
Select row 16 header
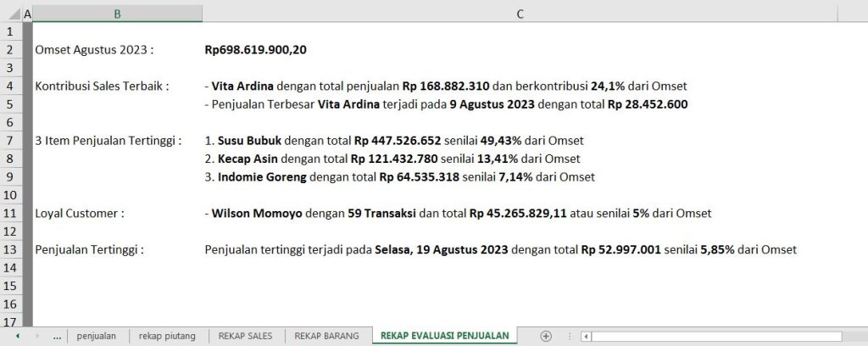[11, 304]
